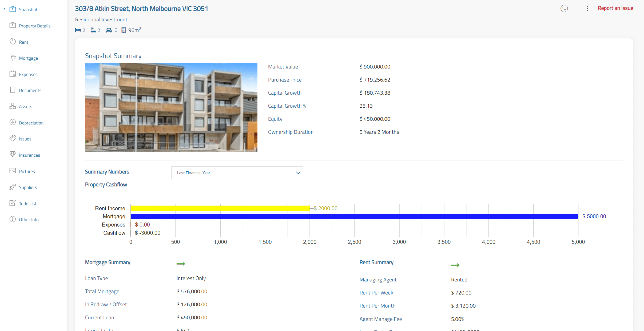Click green arrow next to Rent Summary
Screen dimensions: 644x331
click(455, 265)
